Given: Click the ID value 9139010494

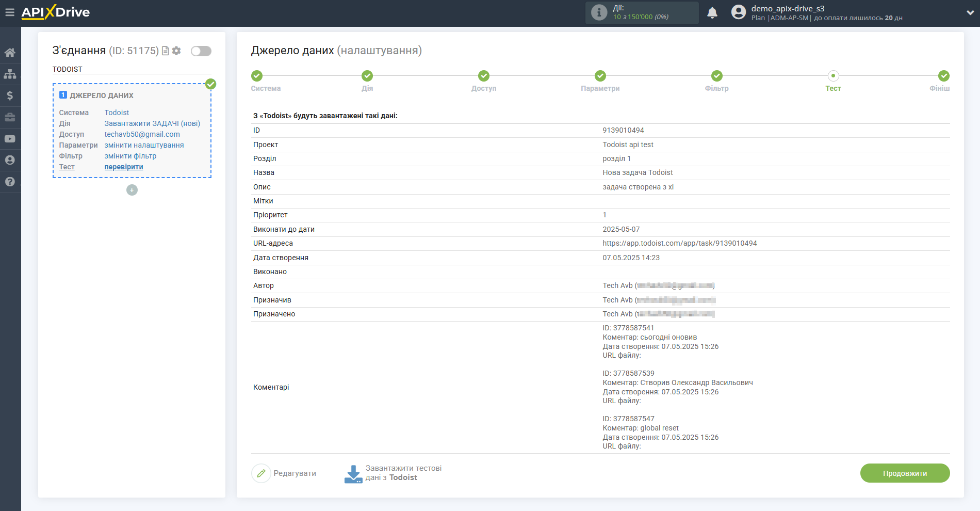Looking at the screenshot, I should click(623, 130).
